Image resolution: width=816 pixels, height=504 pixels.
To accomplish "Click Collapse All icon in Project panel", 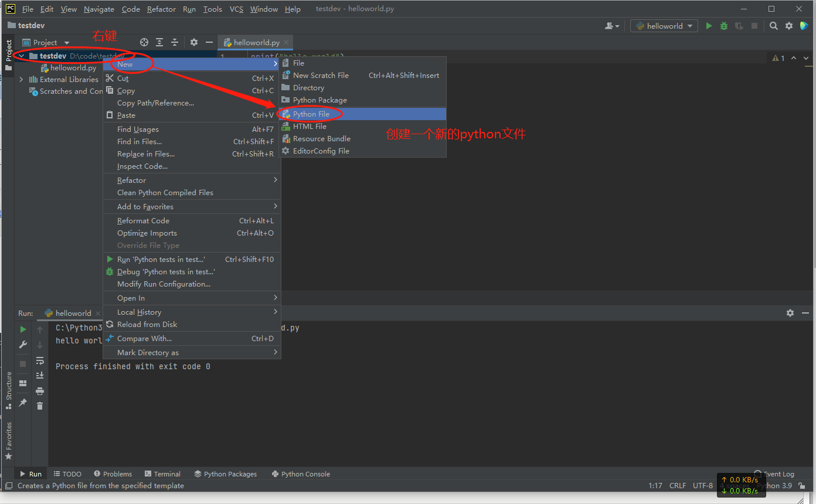I will tap(175, 42).
